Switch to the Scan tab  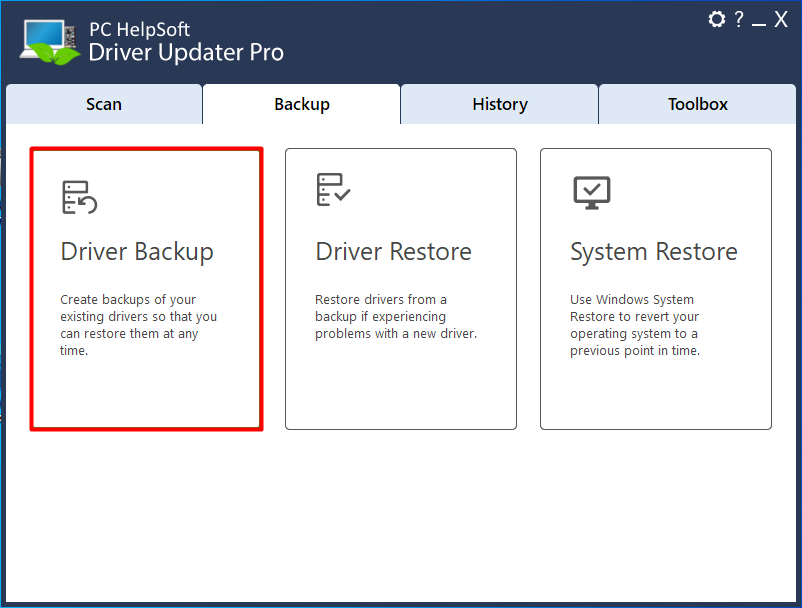pyautogui.click(x=104, y=104)
